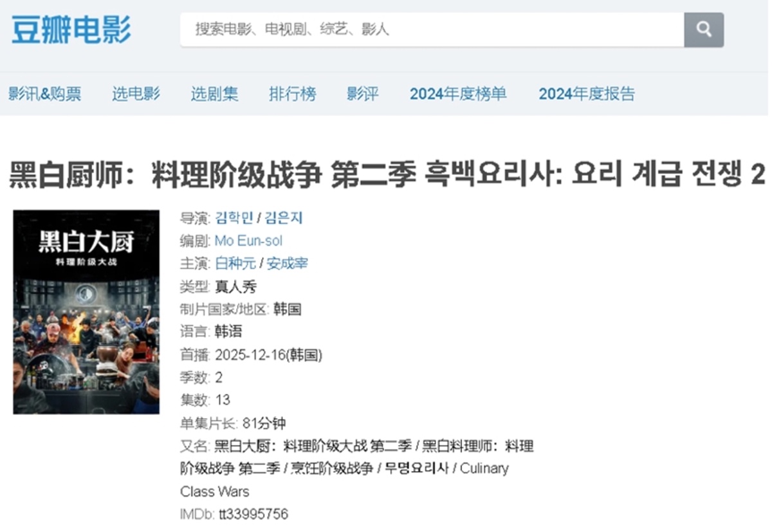Go to 选电影 section
This screenshot has height=532, width=772.
tap(136, 94)
